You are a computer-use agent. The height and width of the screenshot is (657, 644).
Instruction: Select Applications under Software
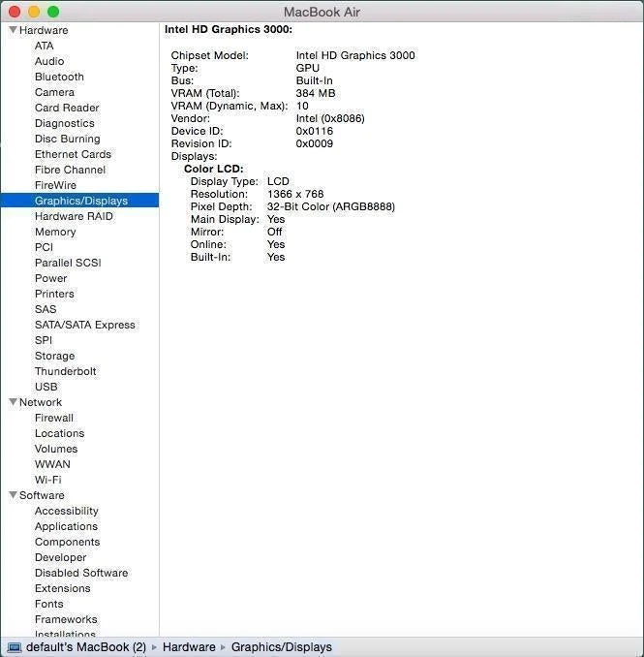tap(66, 526)
